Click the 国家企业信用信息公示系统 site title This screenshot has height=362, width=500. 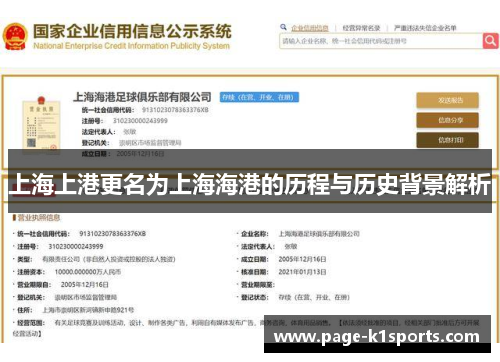132,31
